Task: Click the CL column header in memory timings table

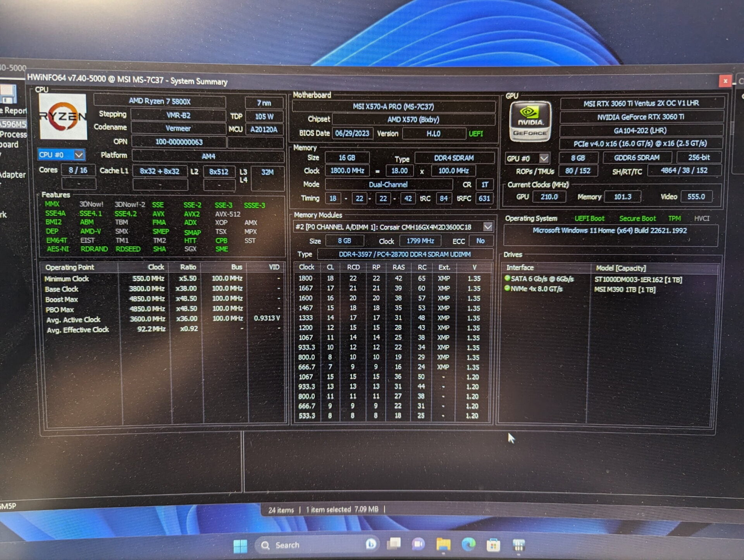Action: [x=331, y=267]
